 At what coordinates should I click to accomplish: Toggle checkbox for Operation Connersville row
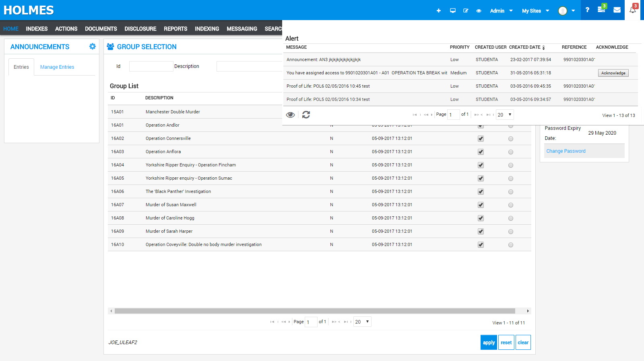point(481,139)
